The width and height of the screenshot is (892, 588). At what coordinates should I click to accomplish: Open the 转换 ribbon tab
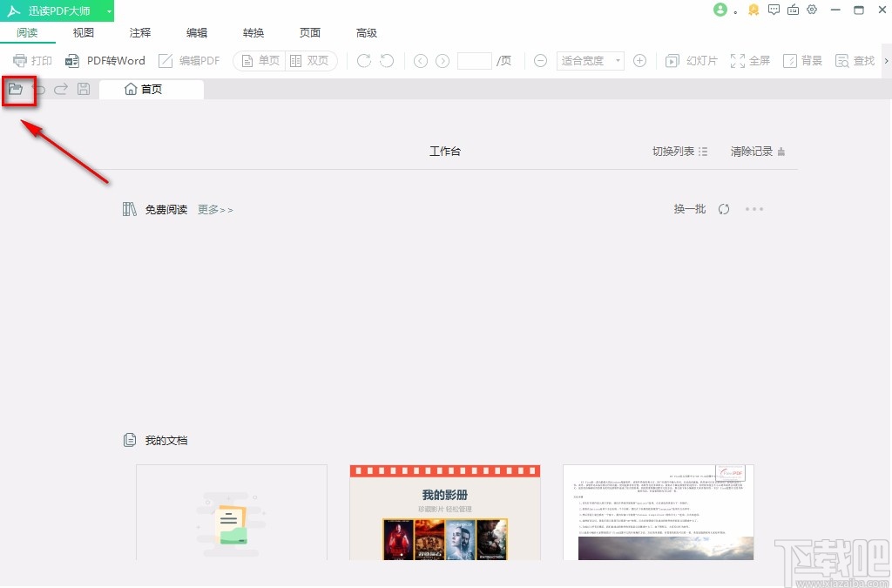coord(253,32)
